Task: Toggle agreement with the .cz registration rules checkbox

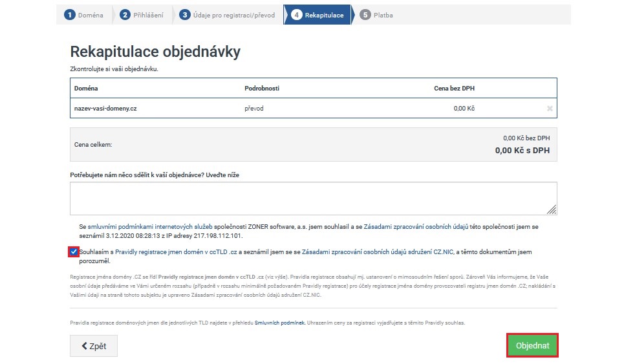Action: (x=73, y=252)
